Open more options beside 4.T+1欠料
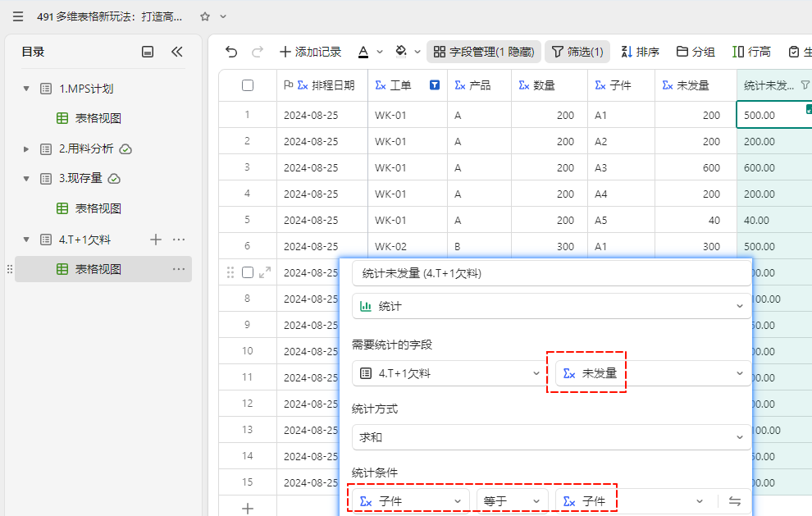Screen dimensions: 812x516 coord(179,240)
